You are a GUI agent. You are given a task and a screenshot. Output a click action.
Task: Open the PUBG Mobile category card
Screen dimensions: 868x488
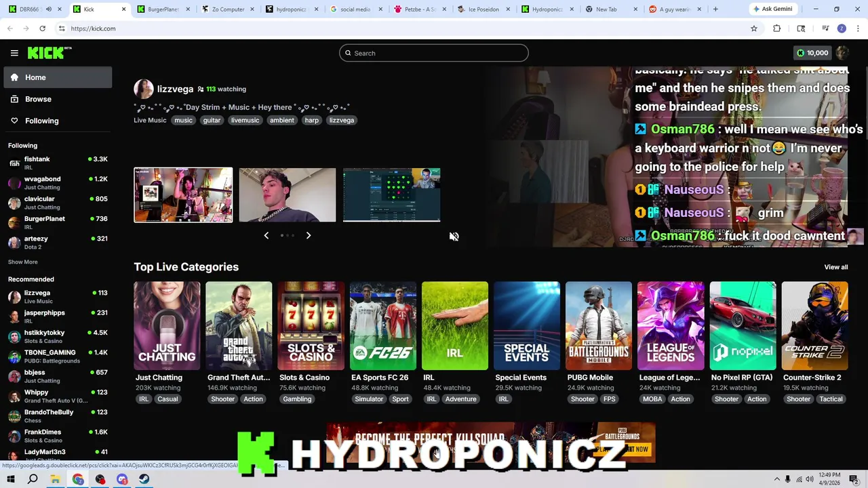click(599, 326)
